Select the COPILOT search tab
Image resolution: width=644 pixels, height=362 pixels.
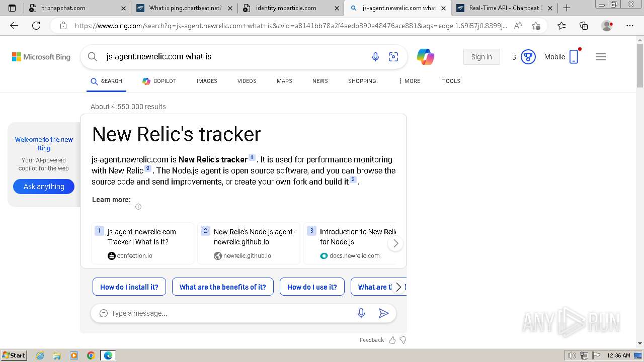click(159, 81)
